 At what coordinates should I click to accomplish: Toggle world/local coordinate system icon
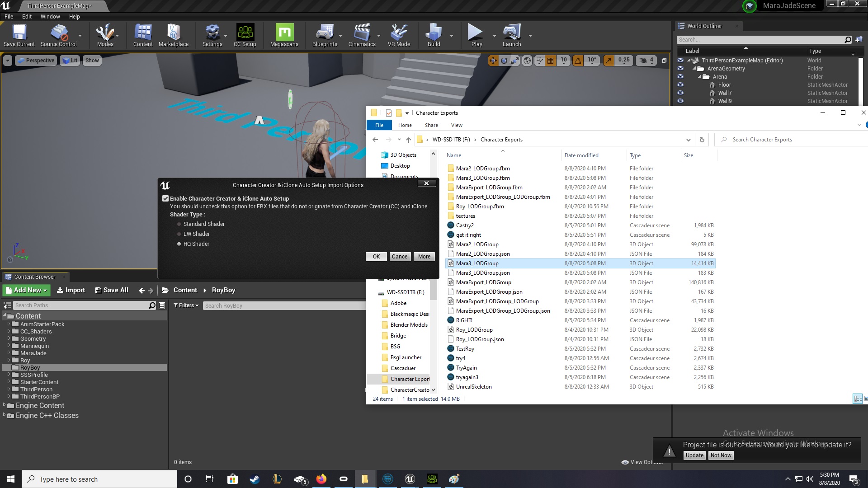527,60
